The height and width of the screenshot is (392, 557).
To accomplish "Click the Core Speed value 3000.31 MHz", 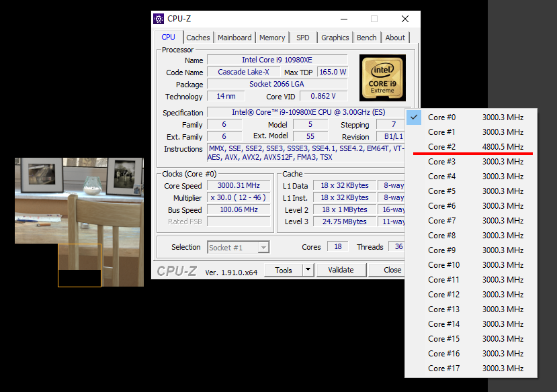I will coord(239,185).
